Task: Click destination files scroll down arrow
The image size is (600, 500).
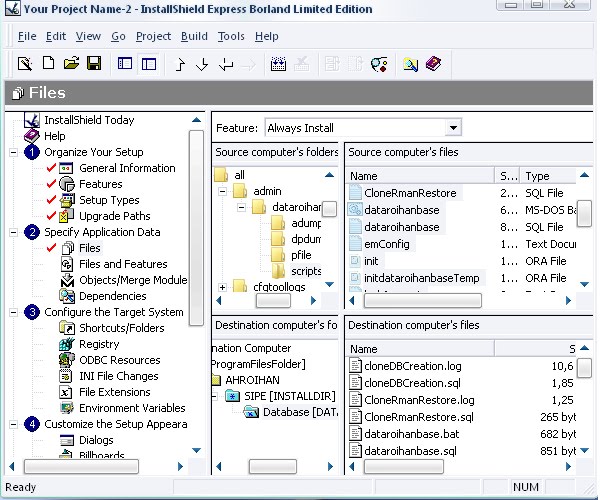Action: (x=584, y=451)
